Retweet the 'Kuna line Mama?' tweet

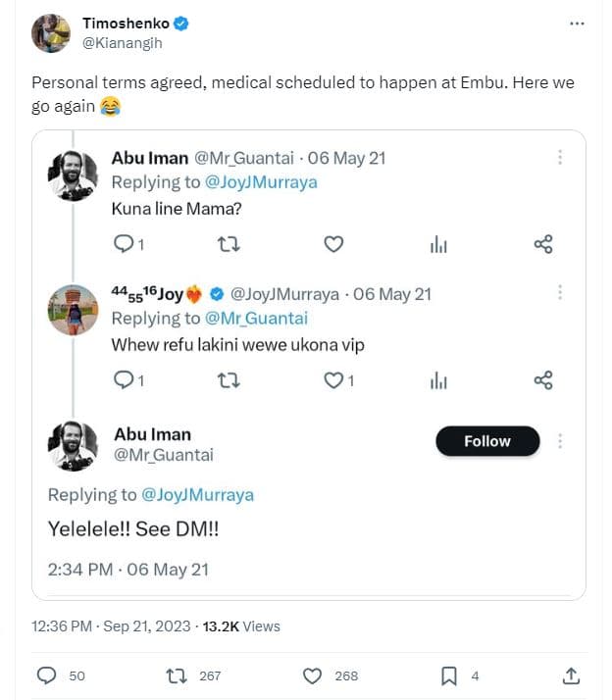point(229,244)
